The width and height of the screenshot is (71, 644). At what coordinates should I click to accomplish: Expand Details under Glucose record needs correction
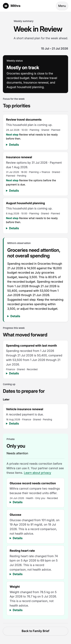pos(16,502)
